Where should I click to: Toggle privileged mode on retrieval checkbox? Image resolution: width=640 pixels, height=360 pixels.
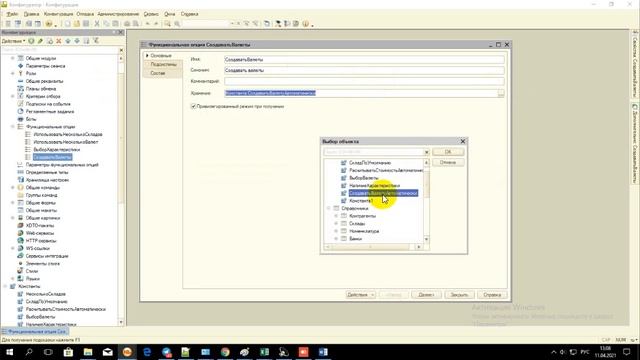pyautogui.click(x=193, y=107)
